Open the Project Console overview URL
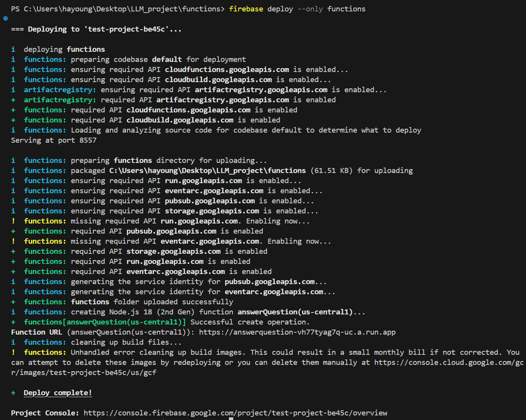526x420 pixels. pos(235,413)
